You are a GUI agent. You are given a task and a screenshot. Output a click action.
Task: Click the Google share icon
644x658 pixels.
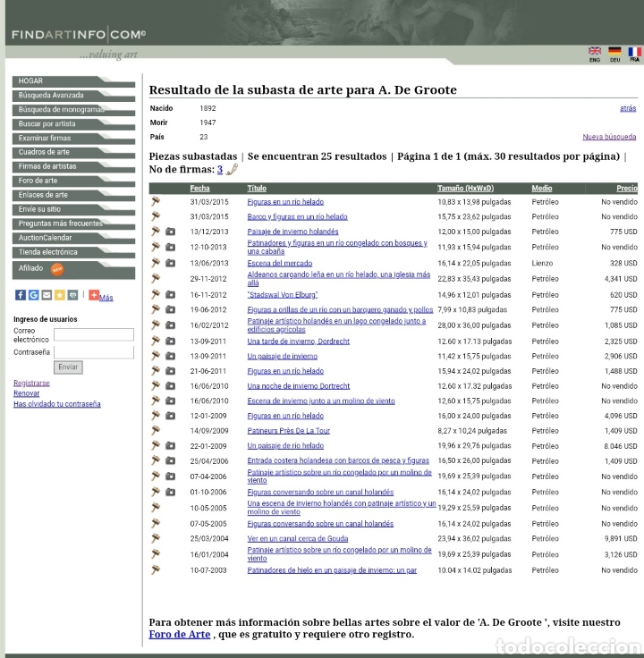[x=34, y=295]
